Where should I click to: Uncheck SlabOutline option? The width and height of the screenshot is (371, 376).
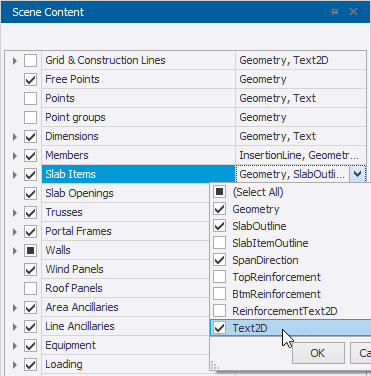[x=219, y=226]
